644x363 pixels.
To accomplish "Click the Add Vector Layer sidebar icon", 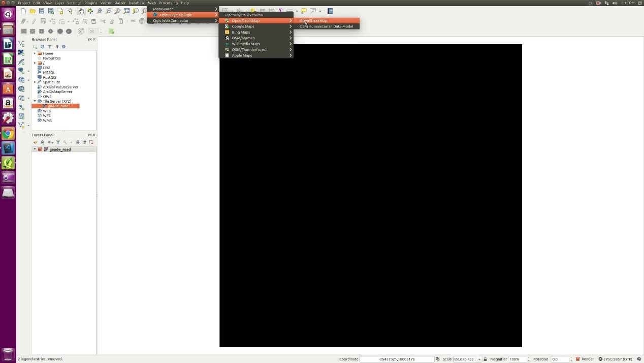I will pyautogui.click(x=21, y=44).
